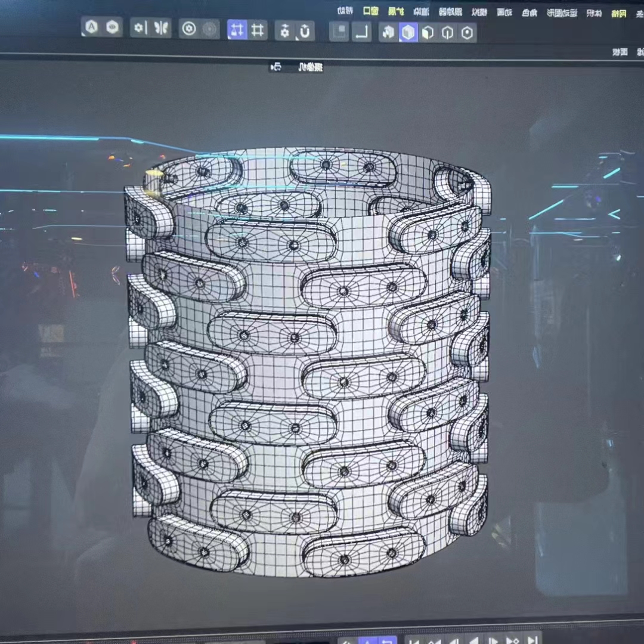Select the outlined cube edge mode icon

click(448, 33)
